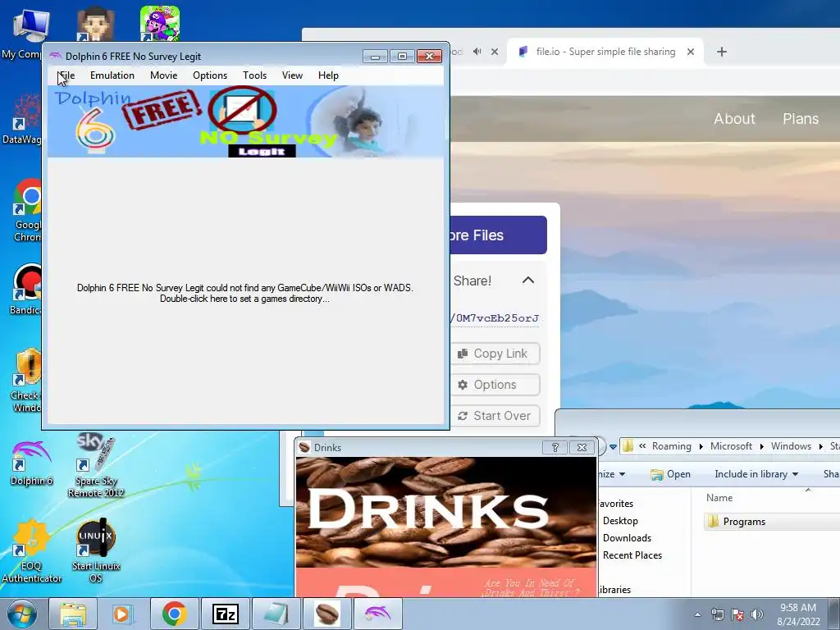Click the Dolphin 6 FREE No Survey banner

coord(246,122)
